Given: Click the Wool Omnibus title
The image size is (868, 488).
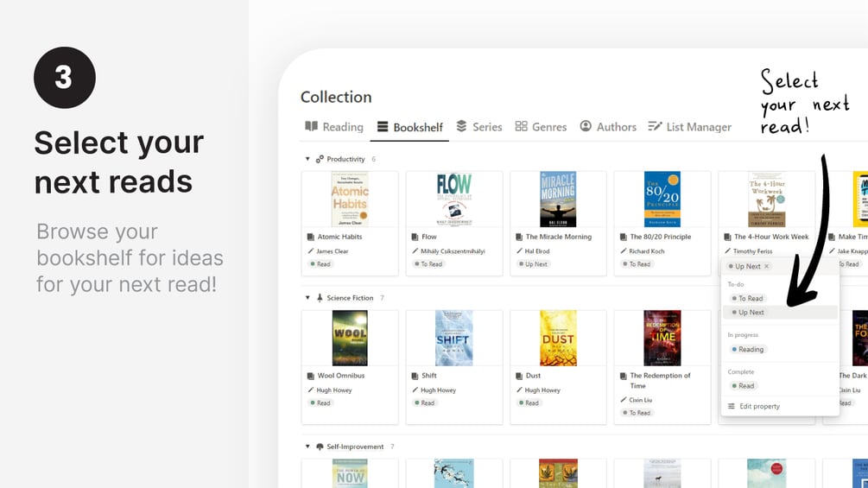Looking at the screenshot, I should pos(341,376).
